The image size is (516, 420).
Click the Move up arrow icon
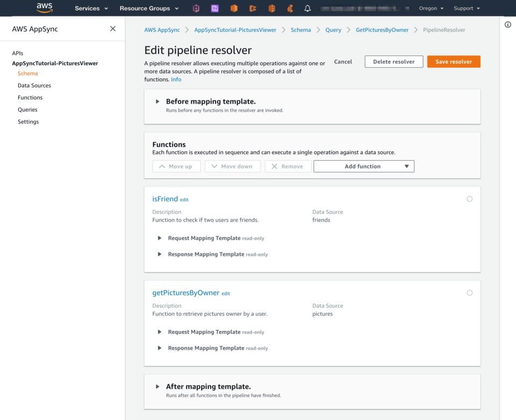(162, 166)
